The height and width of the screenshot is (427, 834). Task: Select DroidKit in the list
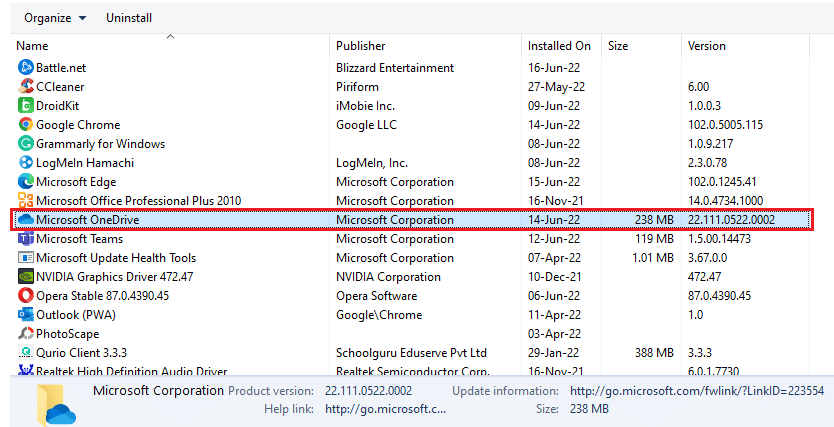(x=57, y=106)
